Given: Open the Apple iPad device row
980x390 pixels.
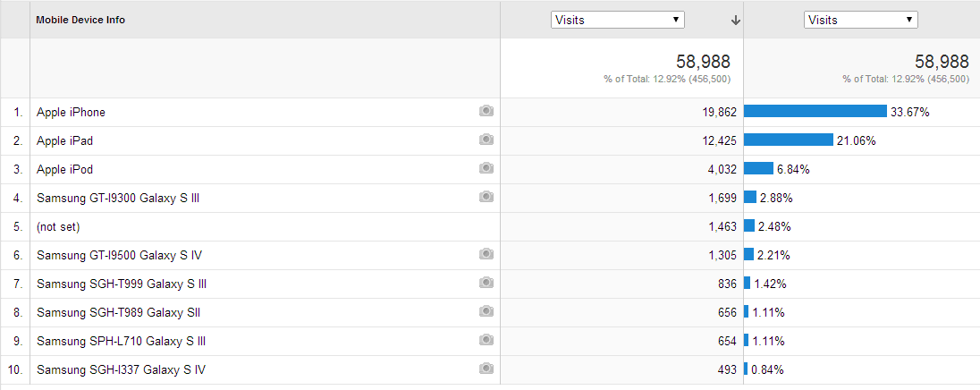Looking at the screenshot, I should pos(65,141).
